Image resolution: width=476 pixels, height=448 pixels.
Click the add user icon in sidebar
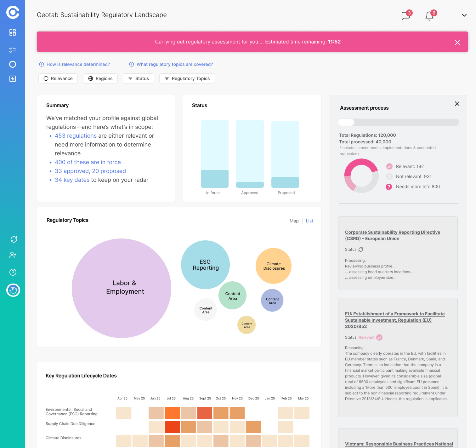coord(13,255)
